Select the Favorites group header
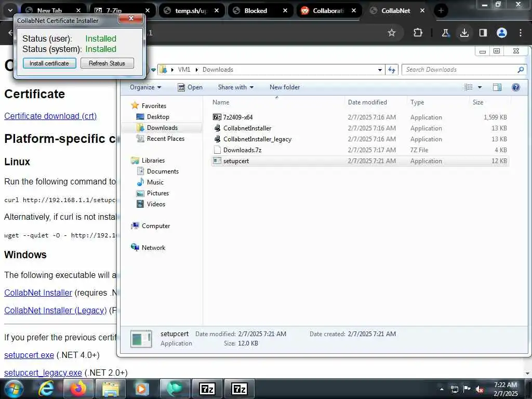The height and width of the screenshot is (399, 532). click(154, 106)
